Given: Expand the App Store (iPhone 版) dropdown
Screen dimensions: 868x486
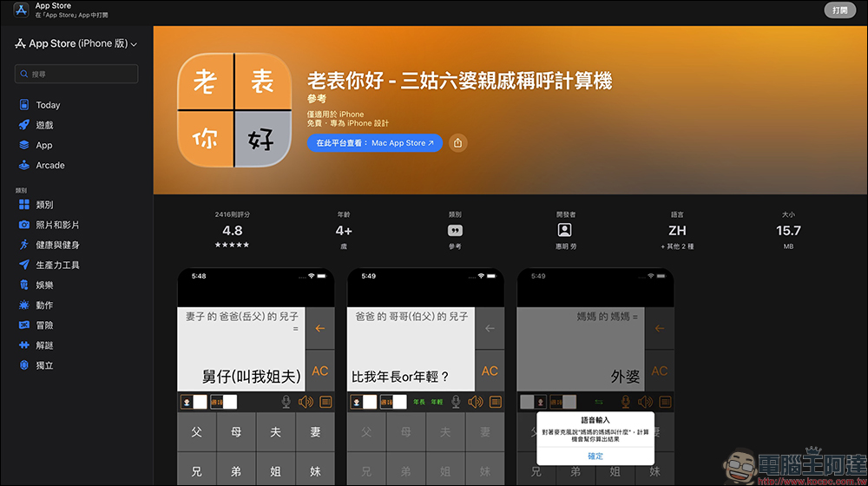Looking at the screenshot, I should coord(76,43).
